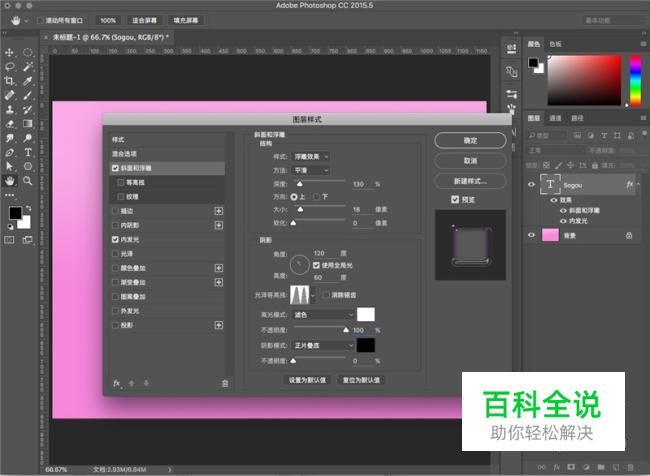Change screen mode icon in toolbox
This screenshot has height=476, width=650.
(x=27, y=240)
